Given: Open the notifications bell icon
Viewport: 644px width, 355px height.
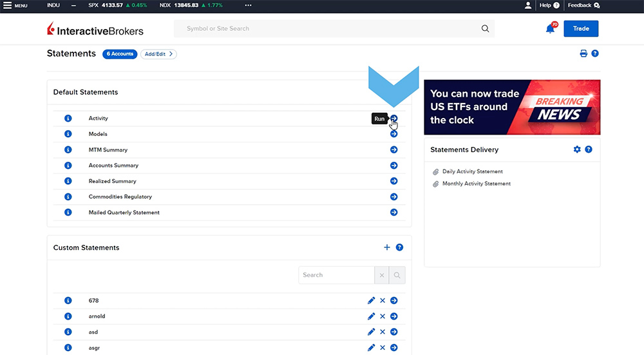Looking at the screenshot, I should tap(550, 29).
